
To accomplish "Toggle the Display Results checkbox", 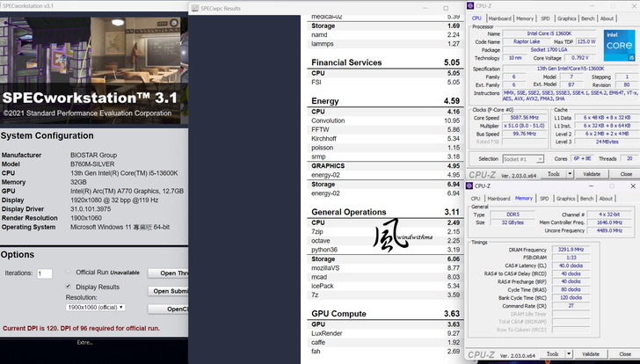I will [x=69, y=287].
